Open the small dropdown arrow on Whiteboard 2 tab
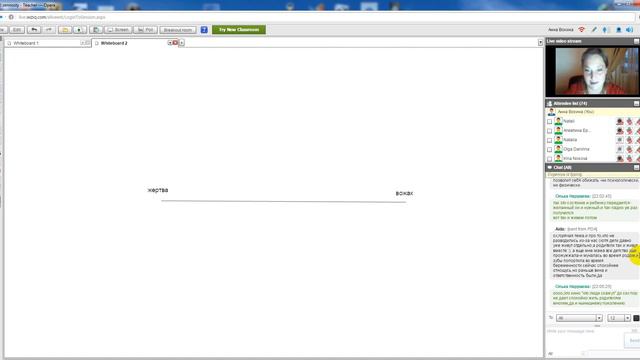The width and height of the screenshot is (640, 360). [x=169, y=43]
